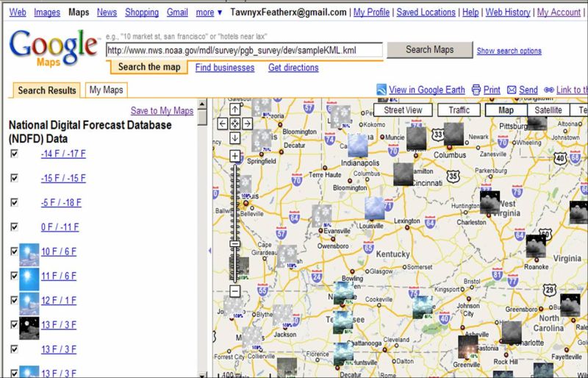The width and height of the screenshot is (588, 378).
Task: Pan the map down with the arrow button
Action: coord(234,138)
